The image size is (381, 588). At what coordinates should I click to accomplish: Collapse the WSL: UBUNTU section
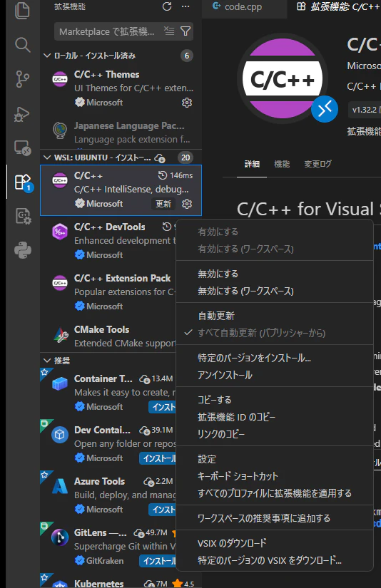[47, 158]
